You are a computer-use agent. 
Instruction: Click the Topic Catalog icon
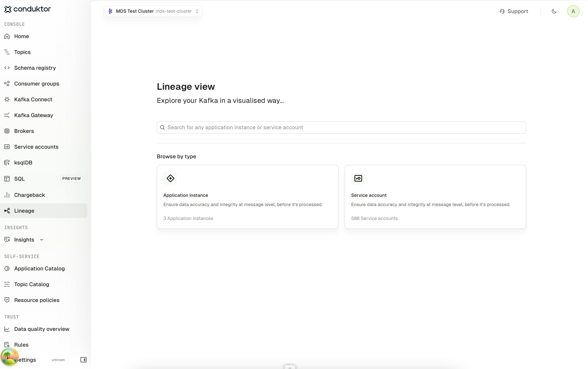pos(7,284)
